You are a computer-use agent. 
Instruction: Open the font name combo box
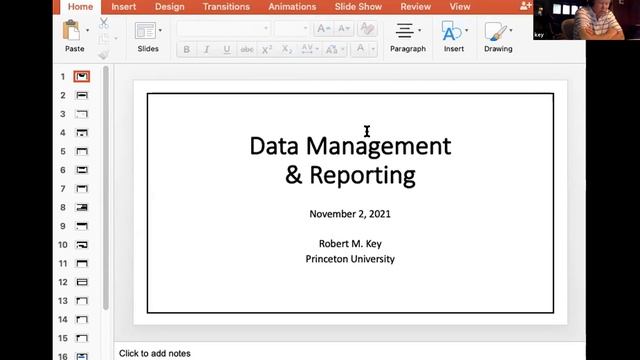[224, 29]
